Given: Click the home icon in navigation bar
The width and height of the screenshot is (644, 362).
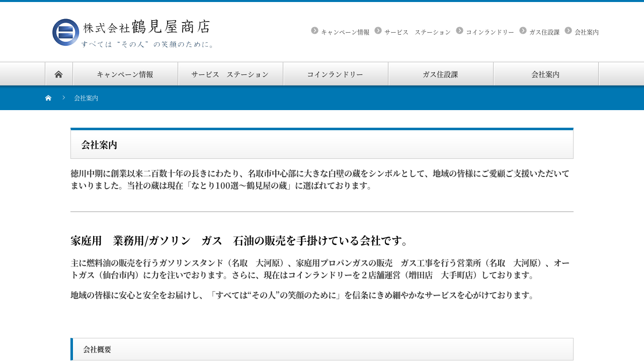Looking at the screenshot, I should (x=59, y=74).
